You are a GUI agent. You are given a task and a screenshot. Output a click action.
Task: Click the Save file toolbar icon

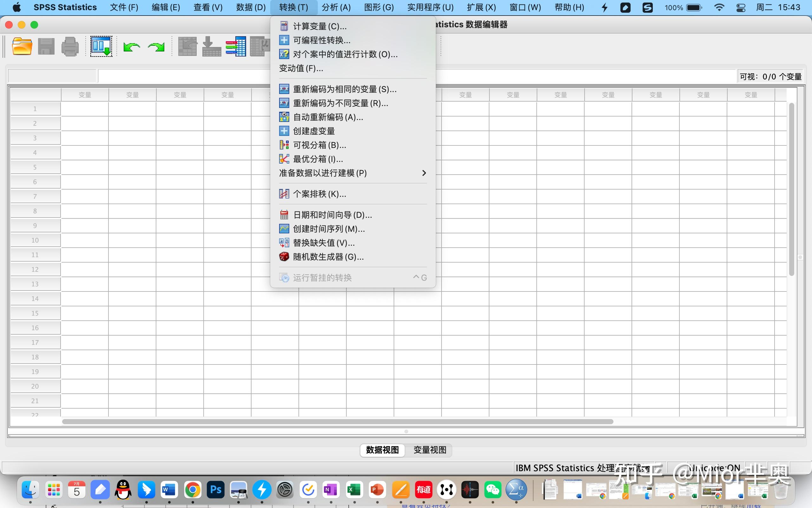pos(46,46)
